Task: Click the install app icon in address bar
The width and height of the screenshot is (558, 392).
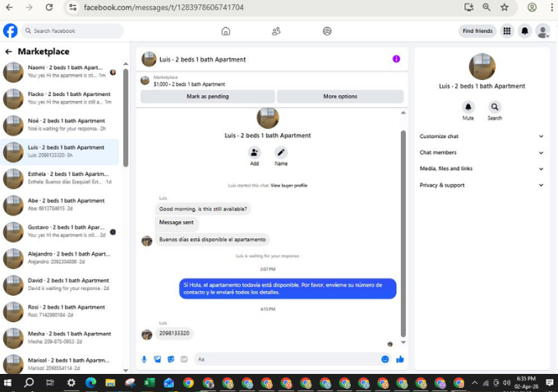Action: pyautogui.click(x=468, y=7)
